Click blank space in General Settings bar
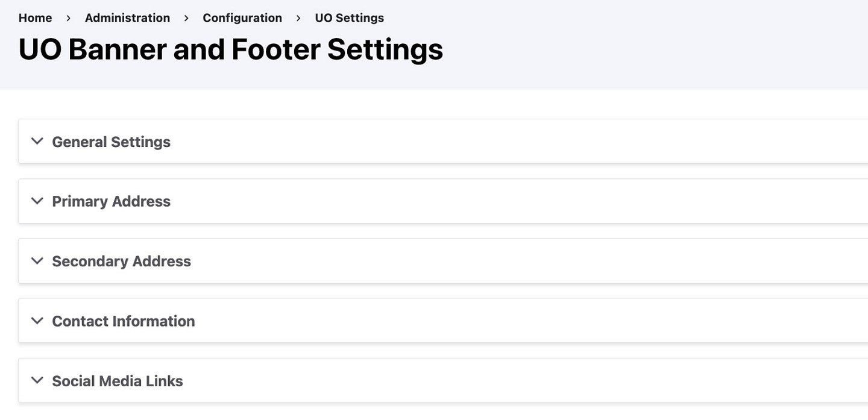The height and width of the screenshot is (420, 868). (x=512, y=142)
